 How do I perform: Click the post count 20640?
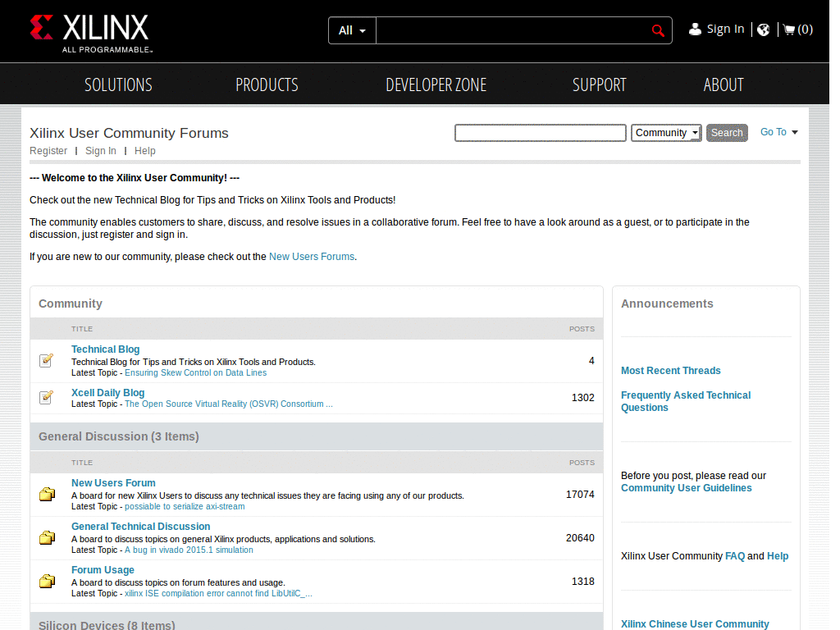coord(580,538)
